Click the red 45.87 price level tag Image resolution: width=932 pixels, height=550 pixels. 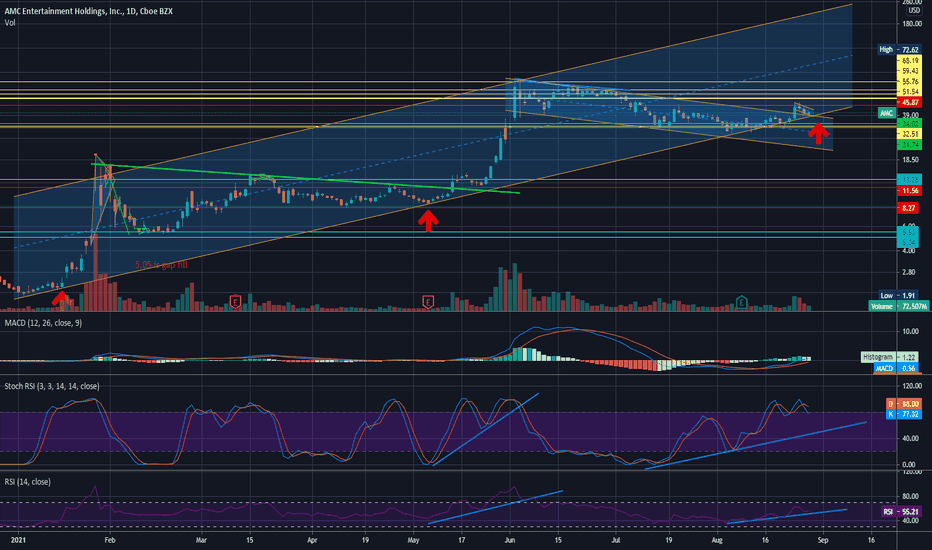[x=910, y=102]
